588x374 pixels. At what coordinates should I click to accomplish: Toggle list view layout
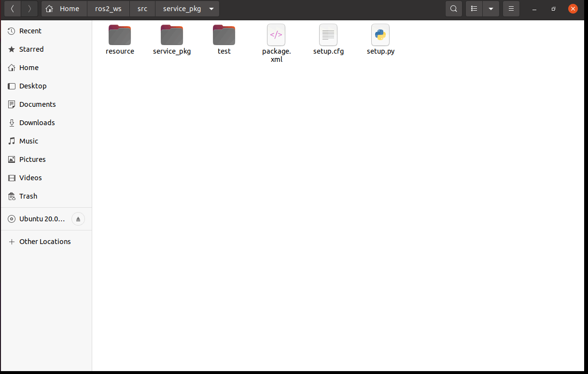click(474, 9)
